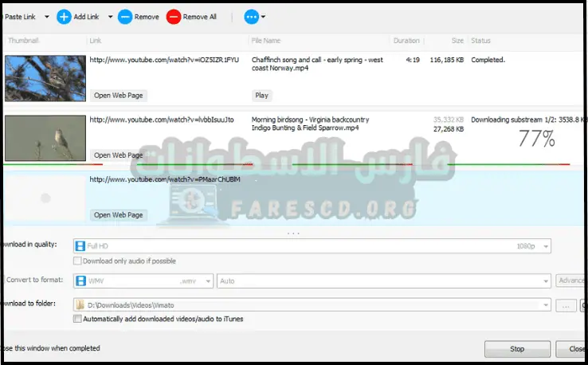Open the download quality dropdown
Image resolution: width=588 pixels, height=365 pixels.
point(544,246)
